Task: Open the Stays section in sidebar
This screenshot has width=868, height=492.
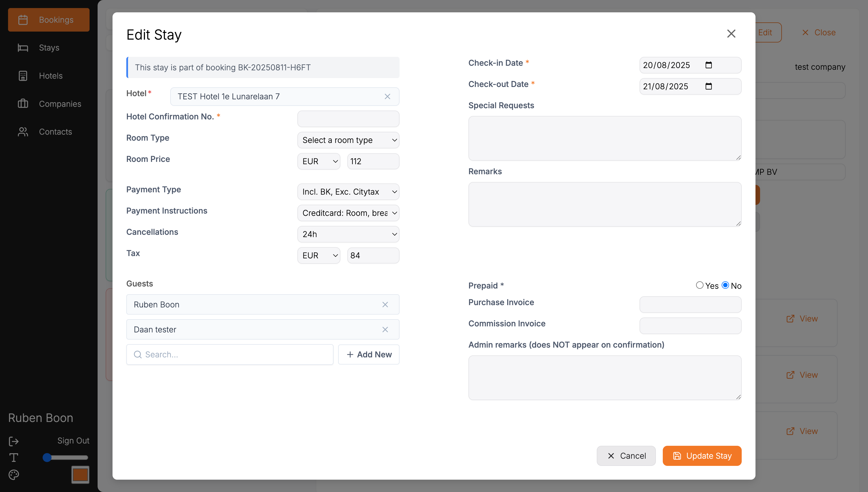Action: tap(49, 48)
